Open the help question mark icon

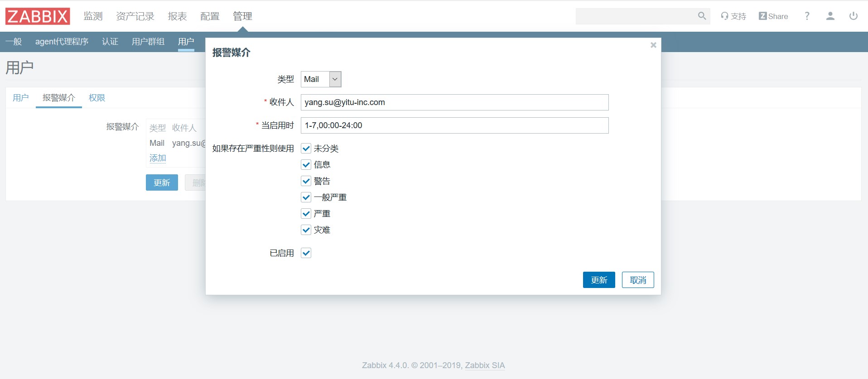coord(807,16)
